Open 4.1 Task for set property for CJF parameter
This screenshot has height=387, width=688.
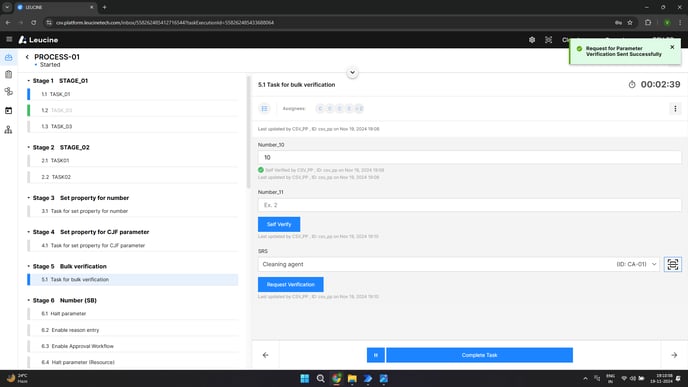133,245
